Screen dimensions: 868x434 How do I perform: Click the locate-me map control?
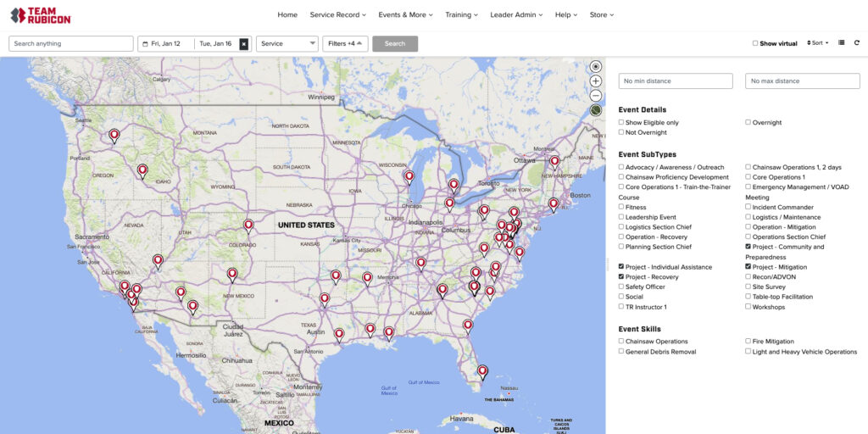point(596,67)
